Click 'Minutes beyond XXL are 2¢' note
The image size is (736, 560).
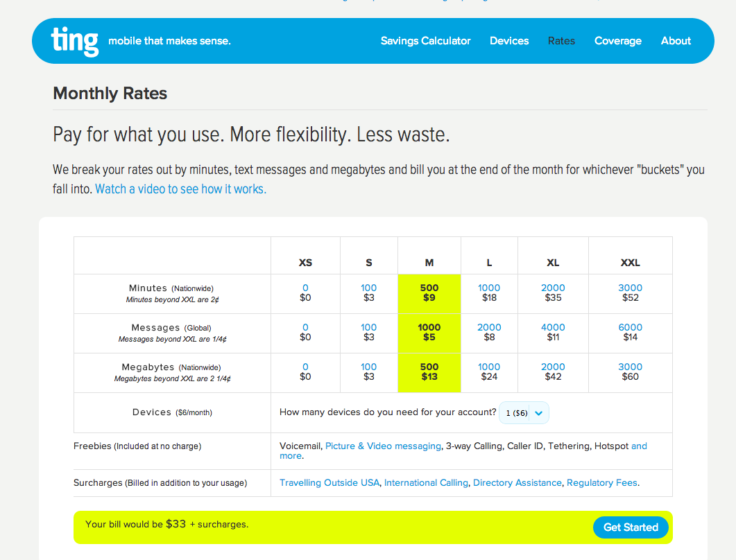[x=172, y=299]
